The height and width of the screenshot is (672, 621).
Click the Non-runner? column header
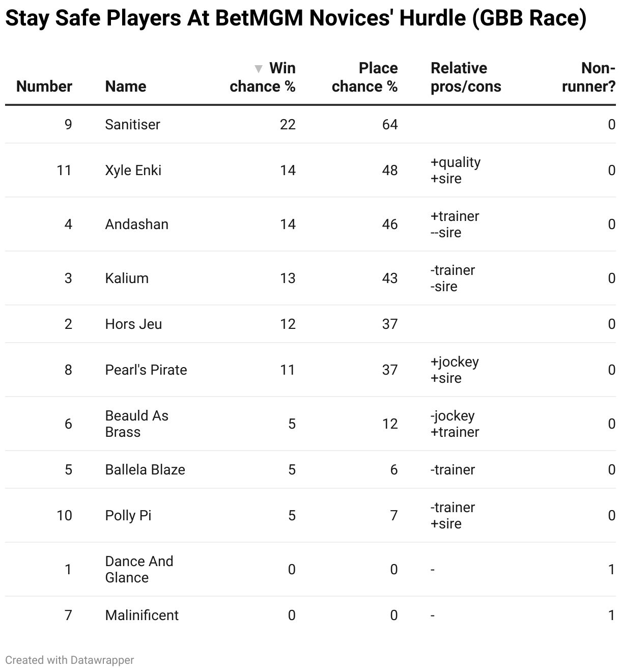(x=588, y=77)
